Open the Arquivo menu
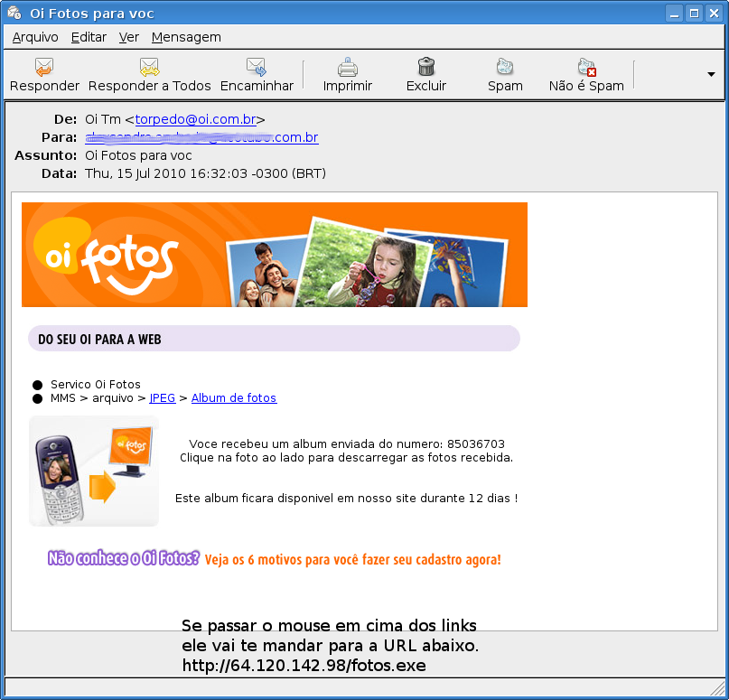 [x=35, y=37]
